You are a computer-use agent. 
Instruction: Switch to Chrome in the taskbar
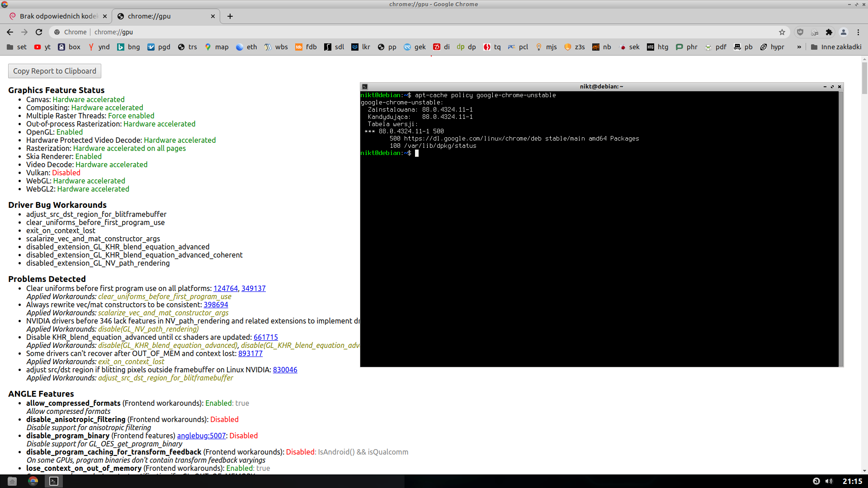click(33, 481)
